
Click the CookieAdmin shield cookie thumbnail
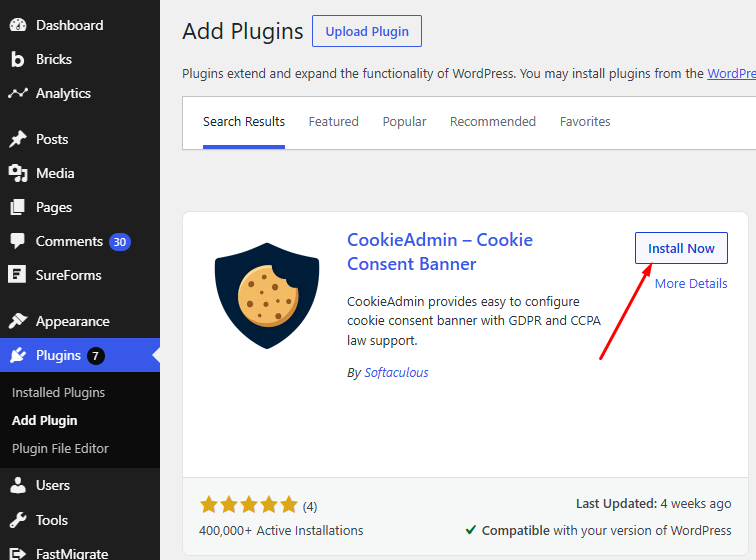[267, 296]
